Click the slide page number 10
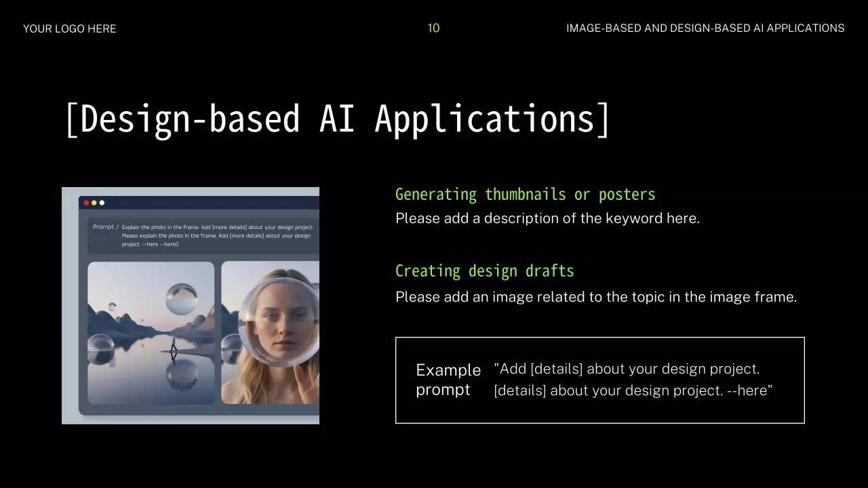 pos(433,28)
